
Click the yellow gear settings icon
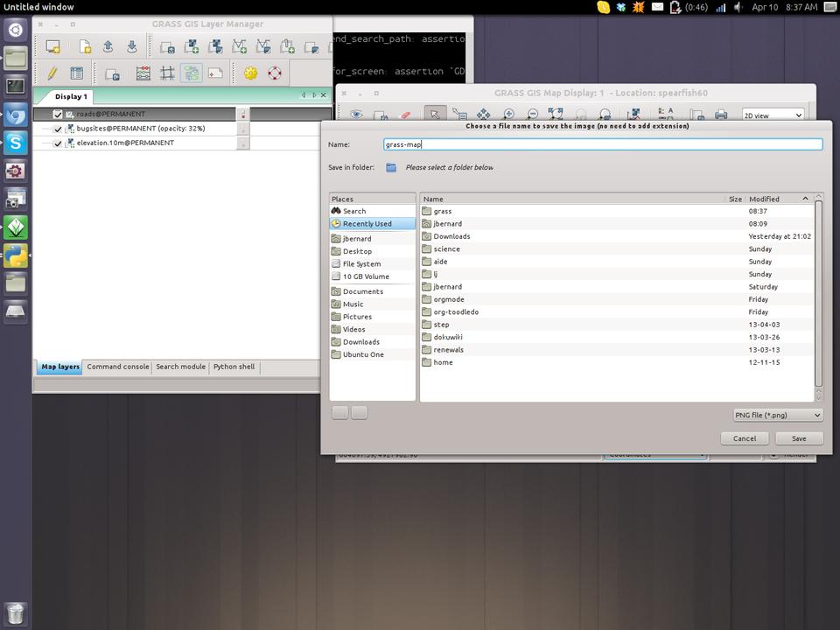(x=251, y=73)
